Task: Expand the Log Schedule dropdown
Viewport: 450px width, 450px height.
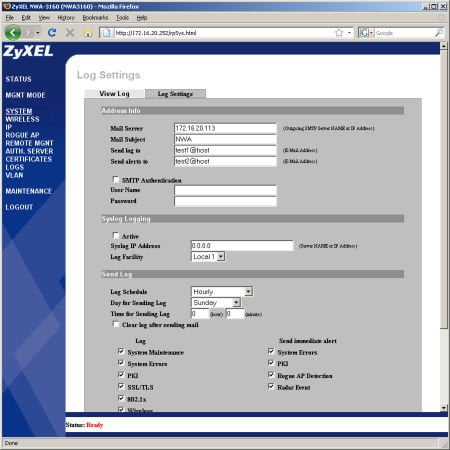Action: click(x=222, y=292)
